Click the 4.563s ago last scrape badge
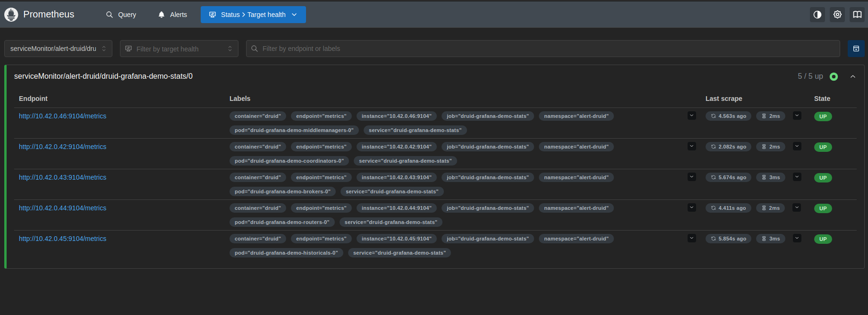The width and height of the screenshot is (868, 315). tap(729, 116)
